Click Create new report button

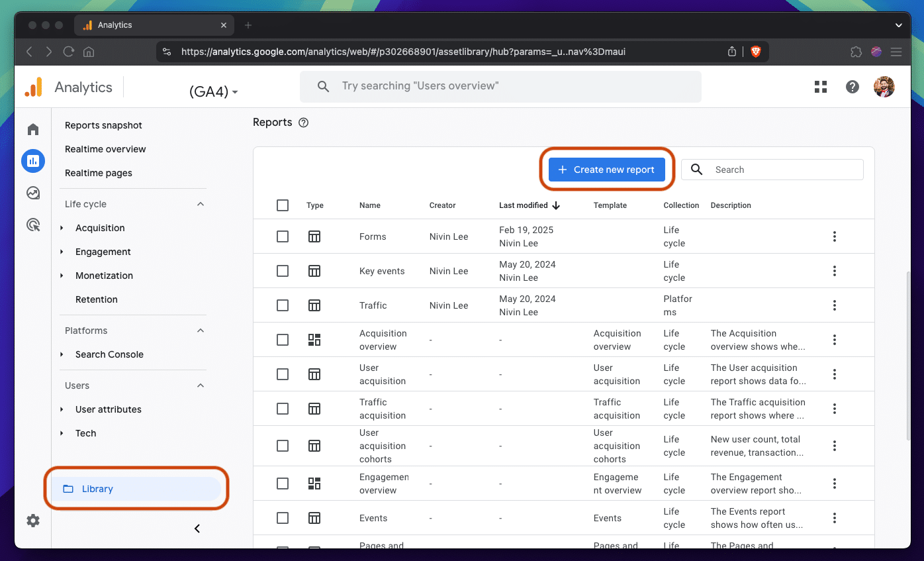point(607,170)
